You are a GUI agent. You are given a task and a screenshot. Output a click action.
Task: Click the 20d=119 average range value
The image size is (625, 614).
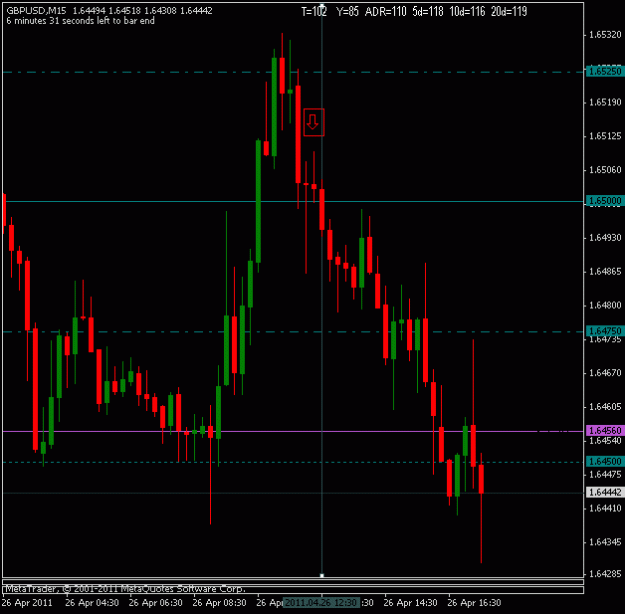509,12
